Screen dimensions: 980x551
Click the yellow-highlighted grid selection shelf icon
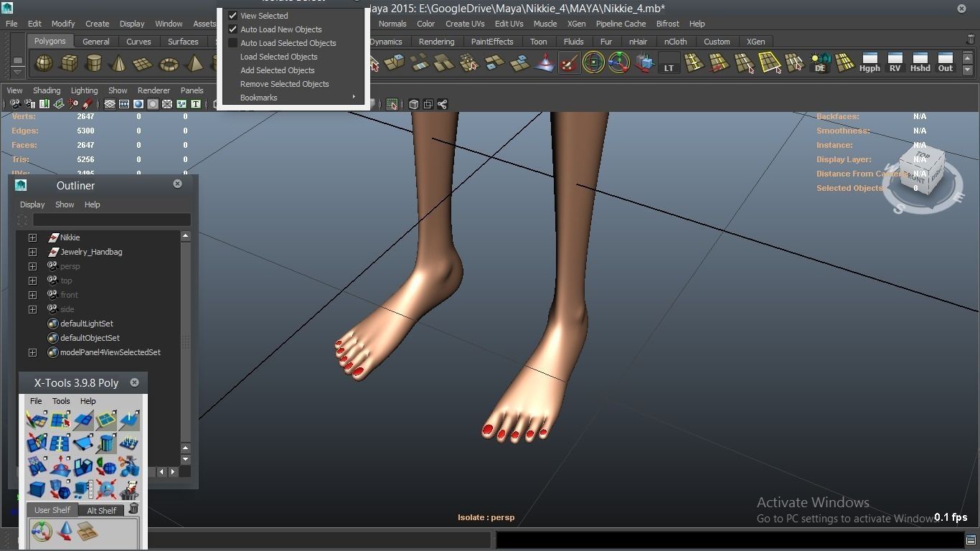769,63
